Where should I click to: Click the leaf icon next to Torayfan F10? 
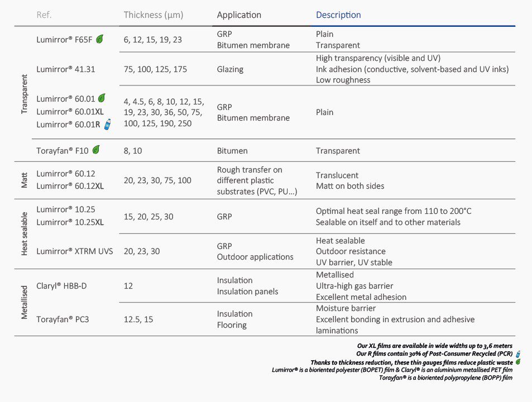pyautogui.click(x=96, y=150)
